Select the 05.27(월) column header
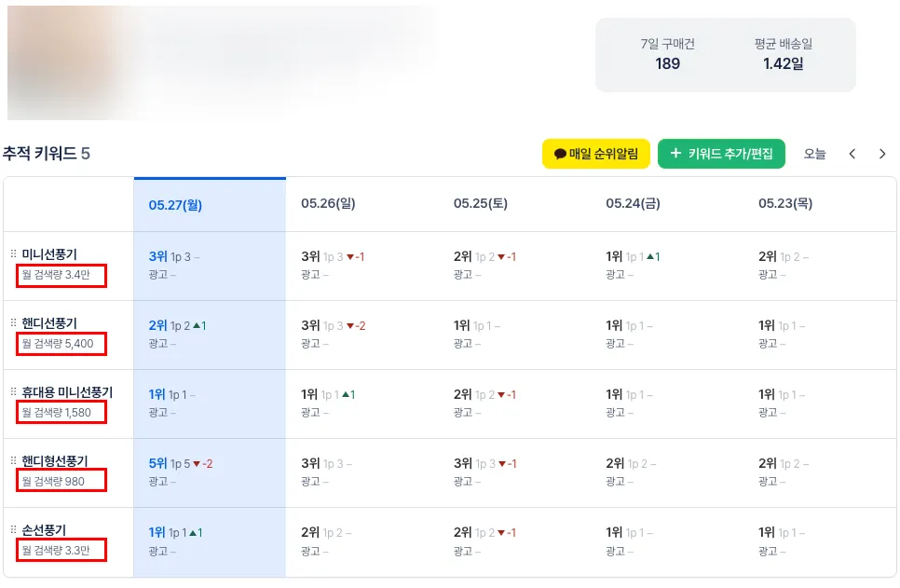Viewport: 900px width, 588px height. click(175, 205)
